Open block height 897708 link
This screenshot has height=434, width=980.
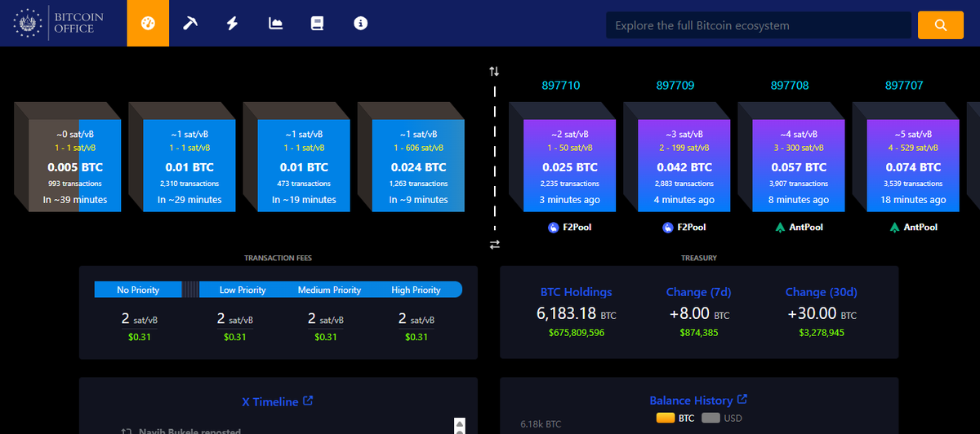pos(790,85)
